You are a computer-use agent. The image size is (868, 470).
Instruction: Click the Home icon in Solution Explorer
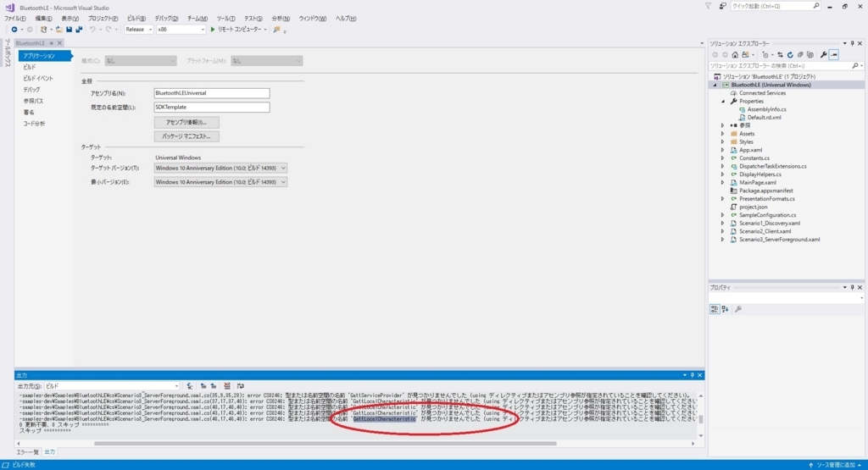coord(735,55)
